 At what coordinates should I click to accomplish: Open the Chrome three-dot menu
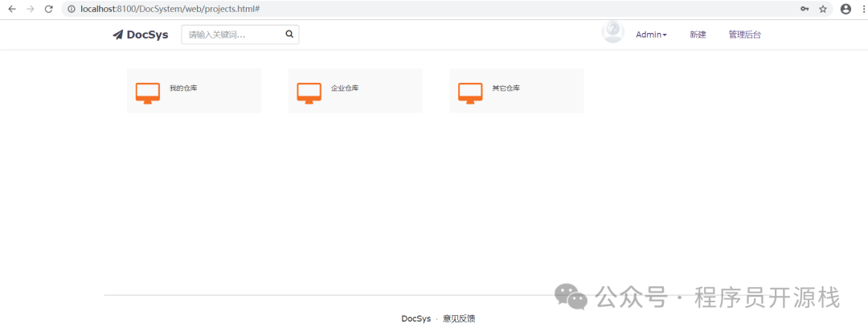coord(862,9)
